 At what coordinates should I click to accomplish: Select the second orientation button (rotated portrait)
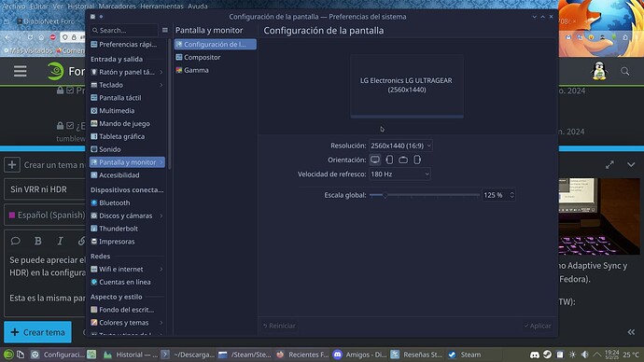pos(389,160)
